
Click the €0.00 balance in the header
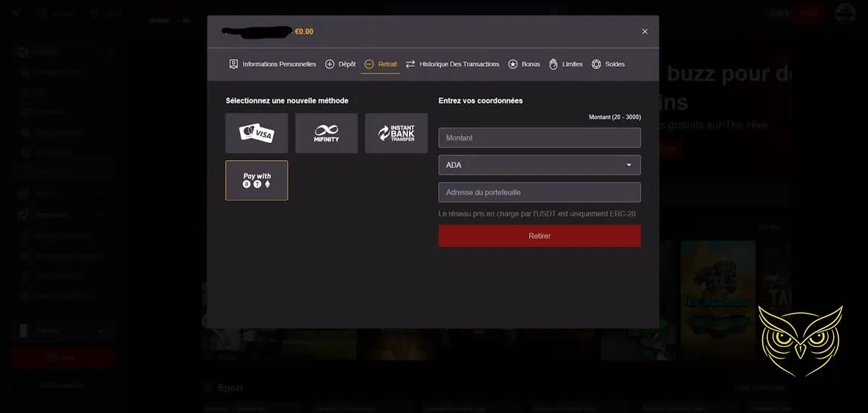pos(304,32)
